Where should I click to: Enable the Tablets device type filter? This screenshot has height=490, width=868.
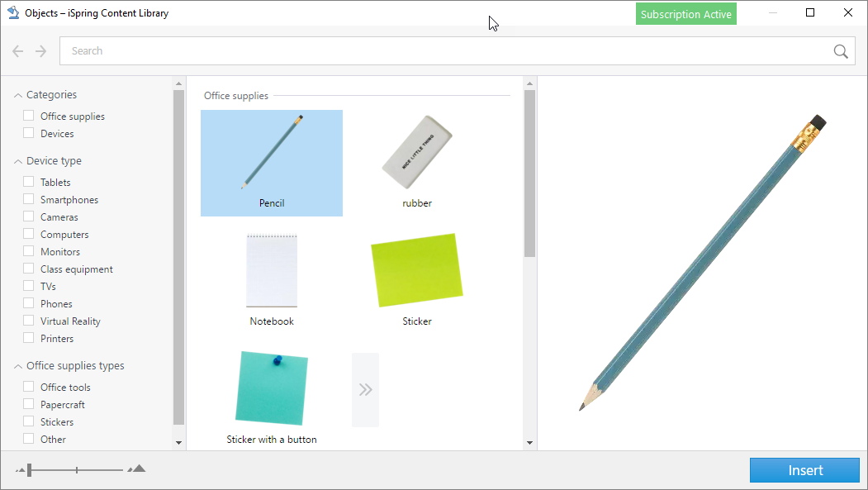click(x=27, y=182)
